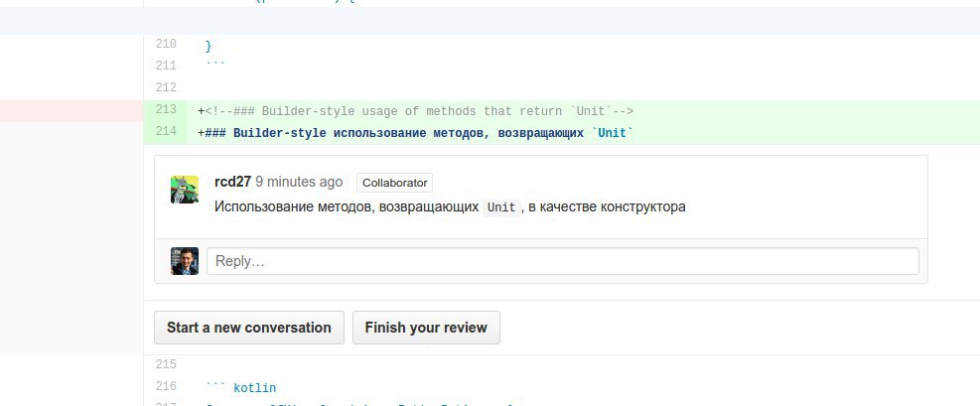
Task: Click Finish your review button
Action: click(x=426, y=328)
